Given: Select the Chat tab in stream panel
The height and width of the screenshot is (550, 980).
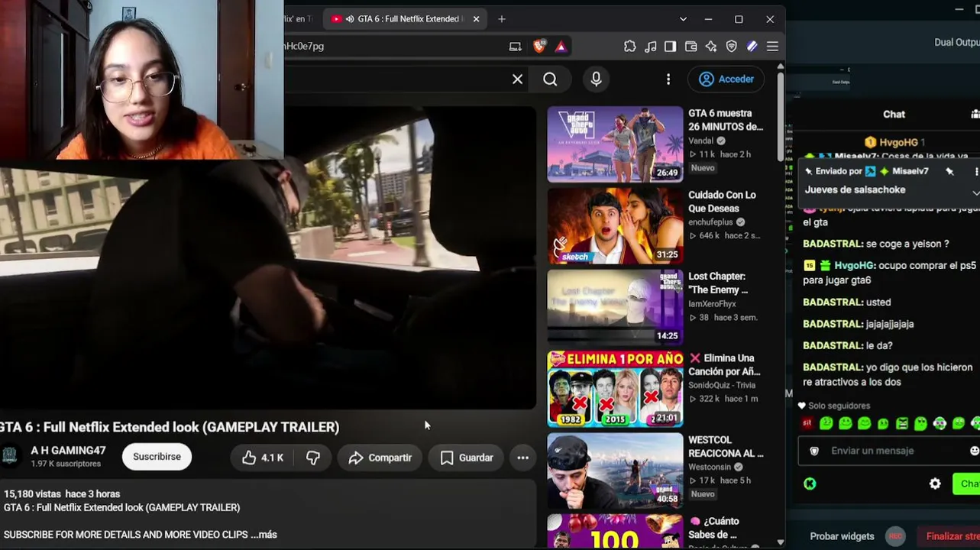Looking at the screenshot, I should [894, 115].
